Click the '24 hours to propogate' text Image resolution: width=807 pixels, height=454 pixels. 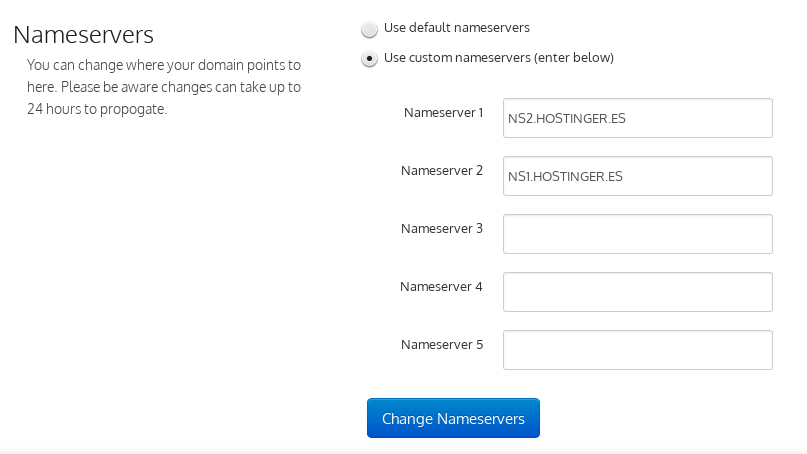(97, 109)
